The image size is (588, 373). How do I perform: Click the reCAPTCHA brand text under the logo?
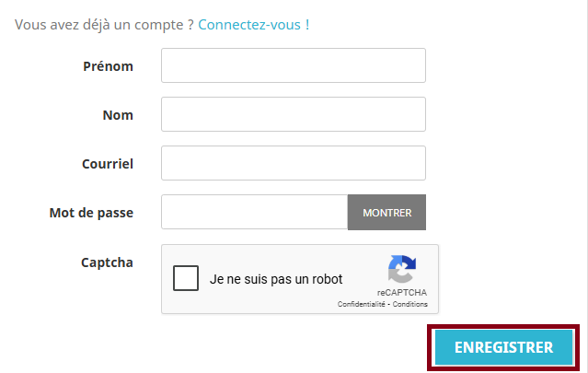[402, 292]
